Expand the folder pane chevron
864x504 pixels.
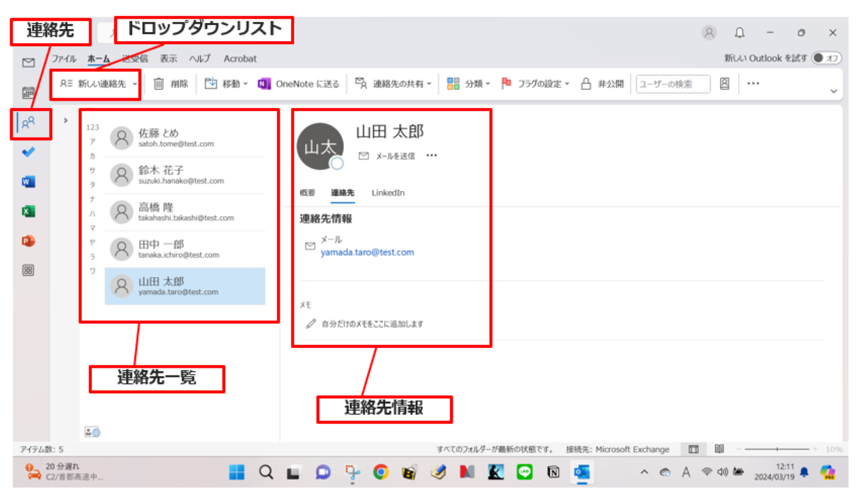(x=66, y=120)
